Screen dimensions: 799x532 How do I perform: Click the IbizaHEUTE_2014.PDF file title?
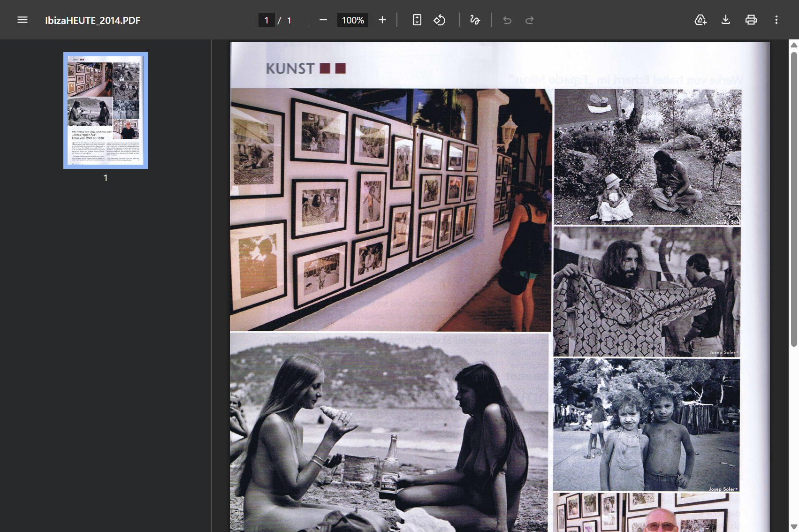pos(92,20)
